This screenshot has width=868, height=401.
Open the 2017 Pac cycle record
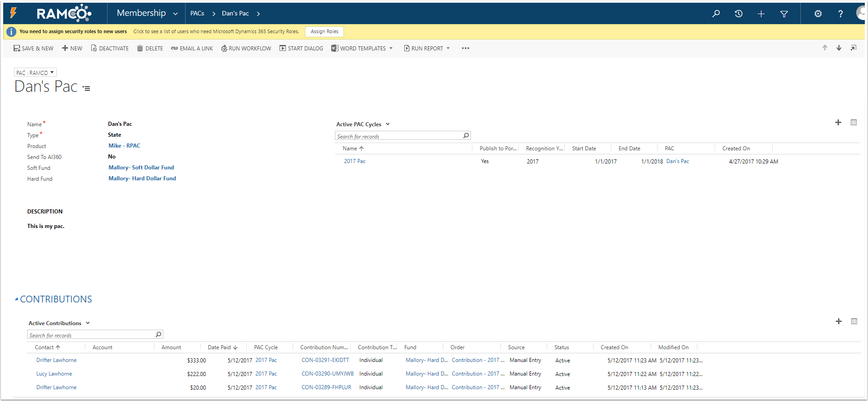point(355,161)
